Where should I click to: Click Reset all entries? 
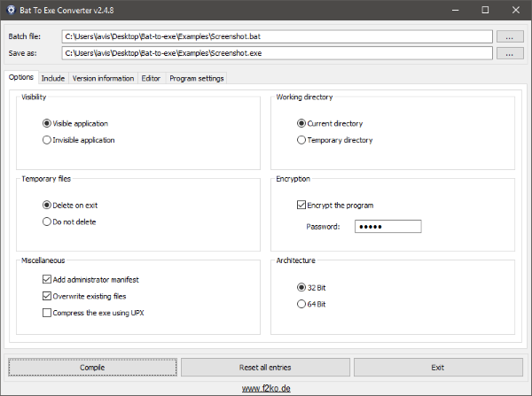click(x=265, y=368)
